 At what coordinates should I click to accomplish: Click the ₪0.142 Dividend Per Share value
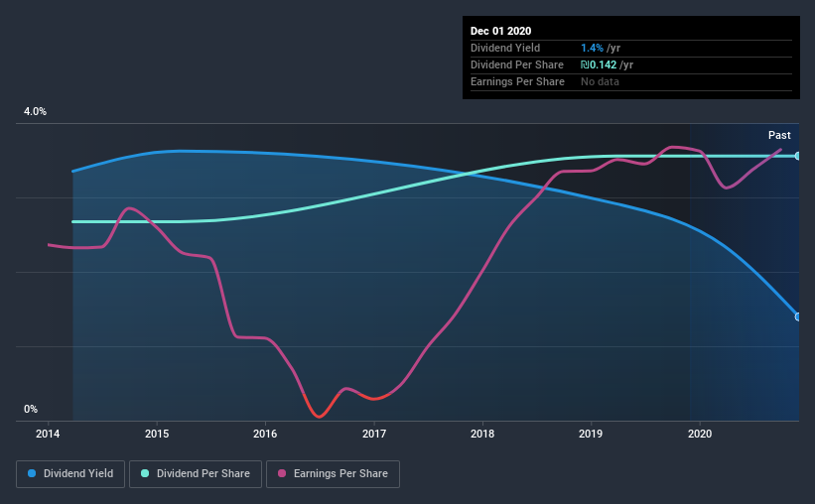[x=599, y=64]
